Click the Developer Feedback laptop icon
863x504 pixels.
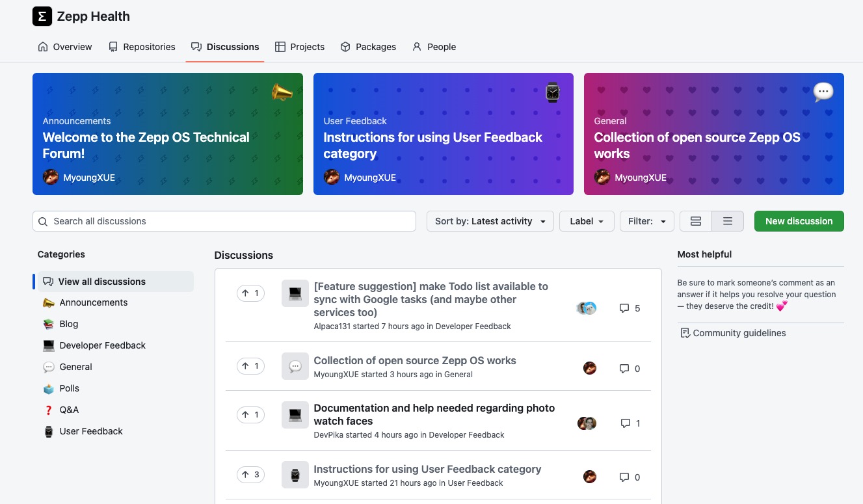(49, 345)
